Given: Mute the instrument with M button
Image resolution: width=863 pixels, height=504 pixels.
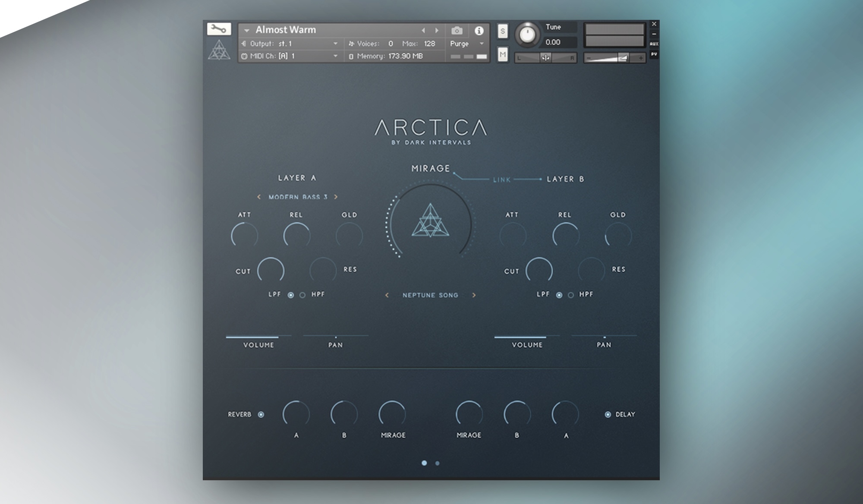Looking at the screenshot, I should point(503,54).
